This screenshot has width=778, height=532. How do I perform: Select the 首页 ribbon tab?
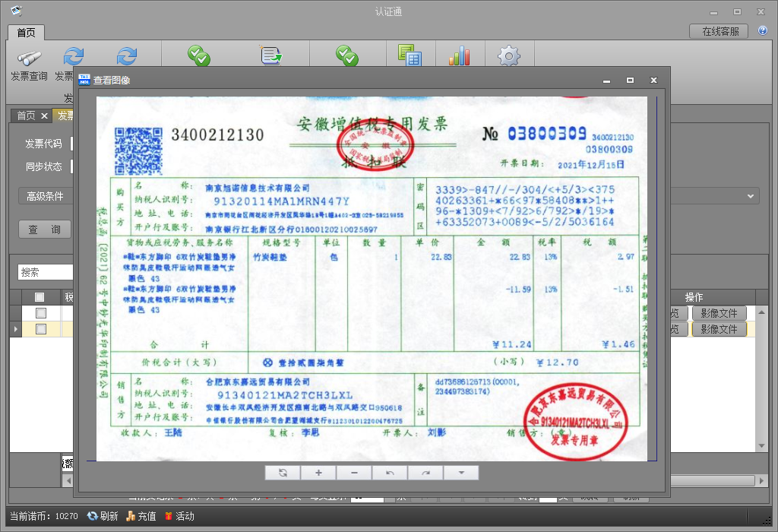[27, 33]
